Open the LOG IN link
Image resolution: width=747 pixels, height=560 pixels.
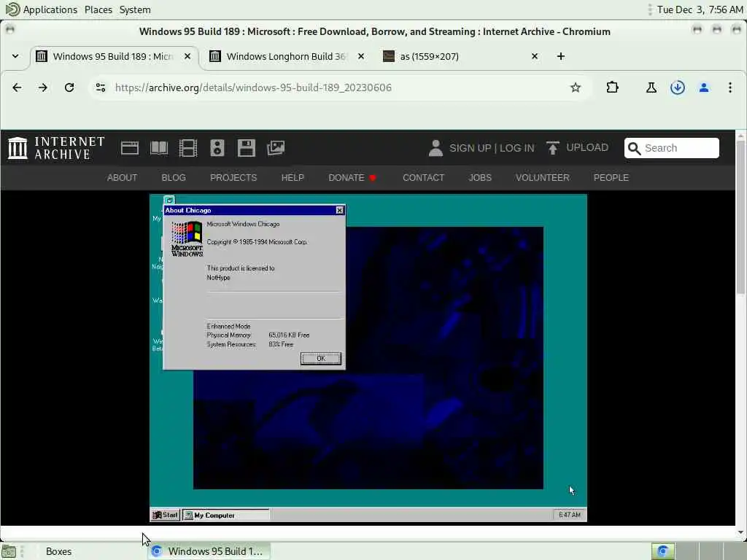(x=517, y=148)
